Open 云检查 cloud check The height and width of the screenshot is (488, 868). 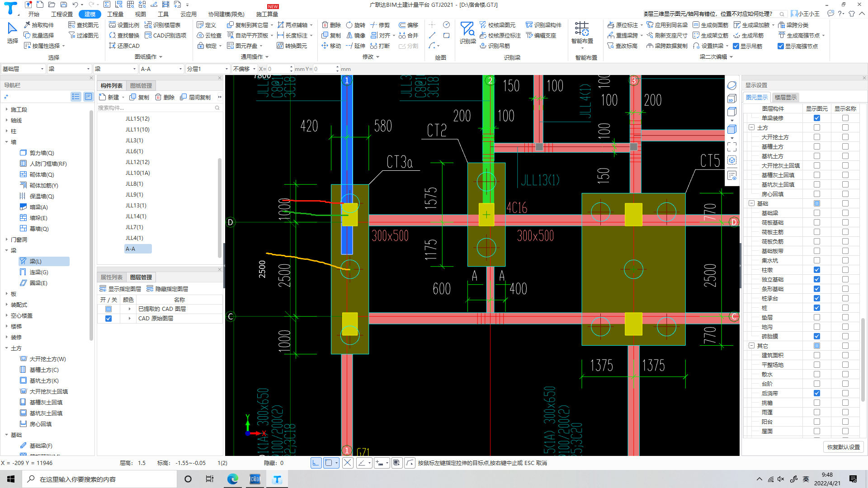tap(209, 35)
